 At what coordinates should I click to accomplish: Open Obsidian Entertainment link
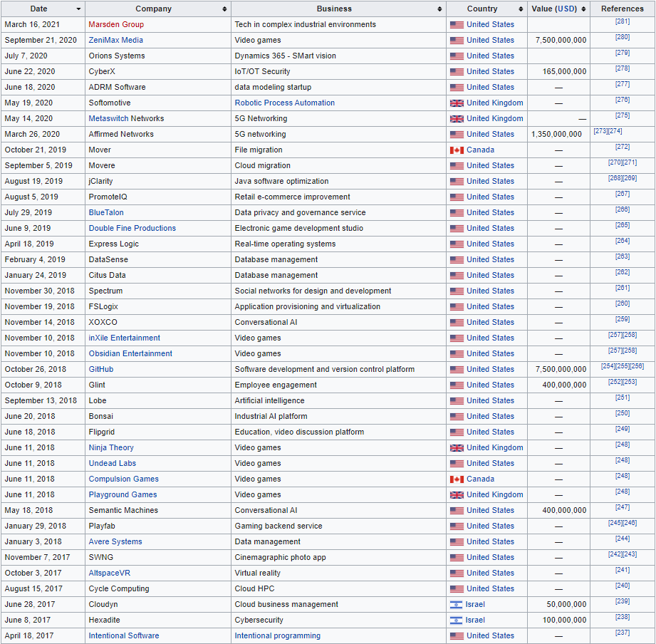pos(130,353)
